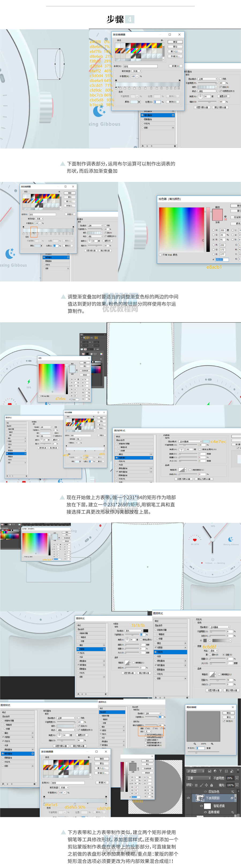The width and height of the screenshot is (241, 868).
Task: Click lock transparent pixels icon
Action: tap(197, 785)
